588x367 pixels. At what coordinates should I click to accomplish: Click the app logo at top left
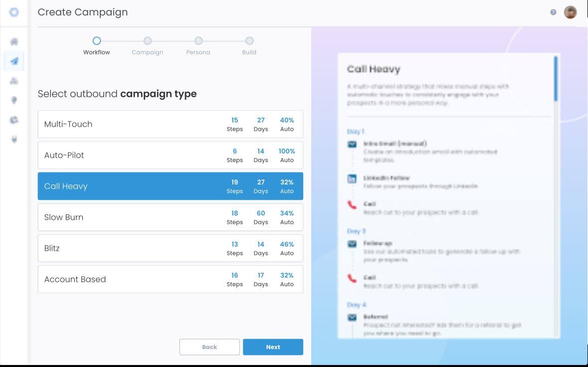14,12
